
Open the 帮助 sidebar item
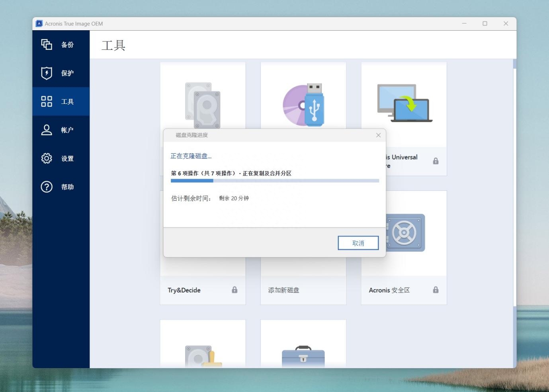tap(61, 187)
